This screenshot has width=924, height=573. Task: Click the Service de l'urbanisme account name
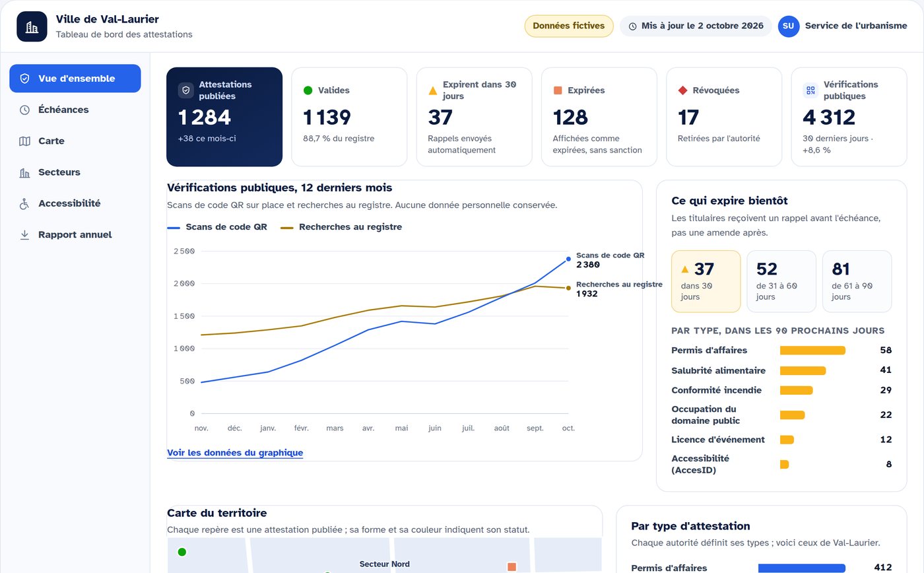point(856,26)
